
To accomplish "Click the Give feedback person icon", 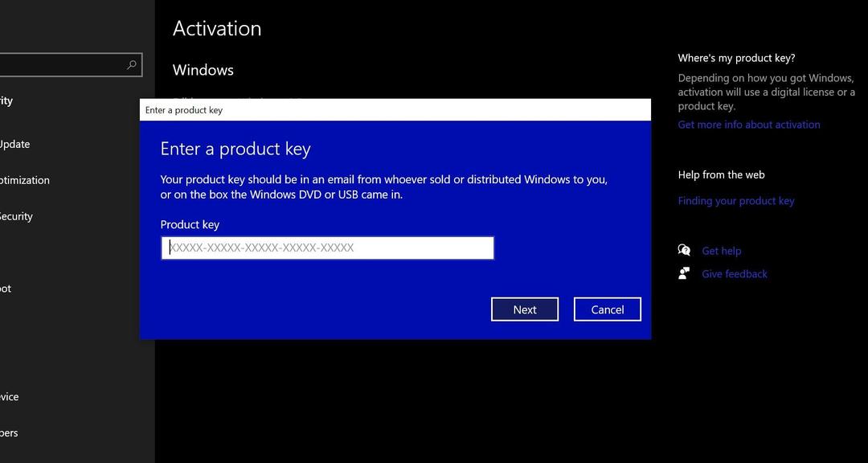I will [684, 273].
